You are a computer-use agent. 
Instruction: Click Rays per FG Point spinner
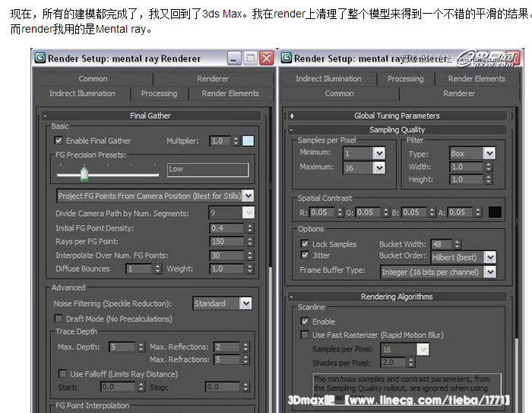pyautogui.click(x=250, y=241)
